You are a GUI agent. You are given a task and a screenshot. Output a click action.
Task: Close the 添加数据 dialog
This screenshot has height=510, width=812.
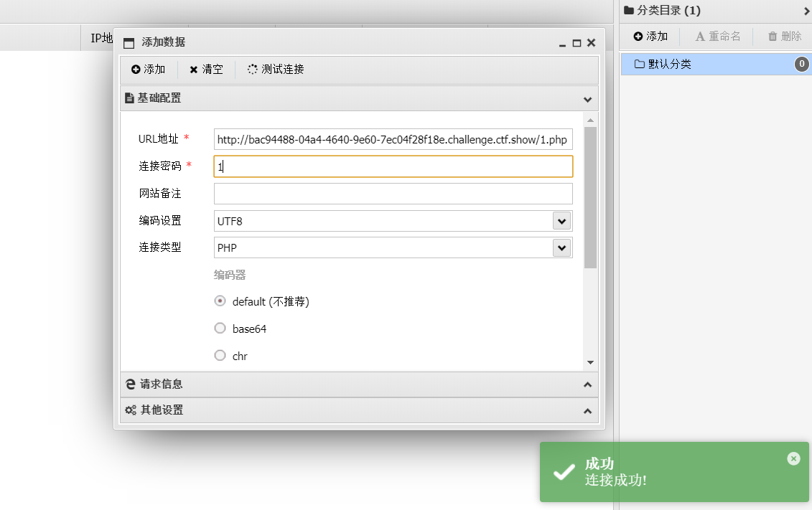pos(592,43)
